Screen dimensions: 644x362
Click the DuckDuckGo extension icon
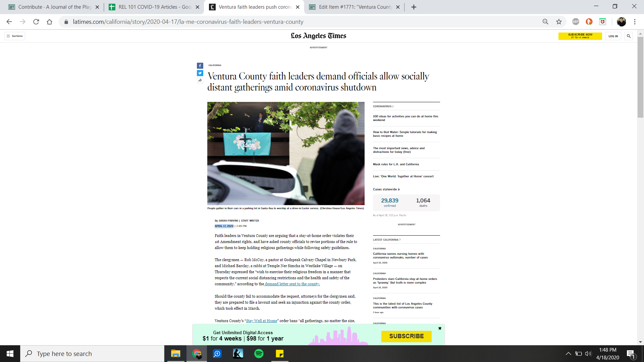click(589, 22)
